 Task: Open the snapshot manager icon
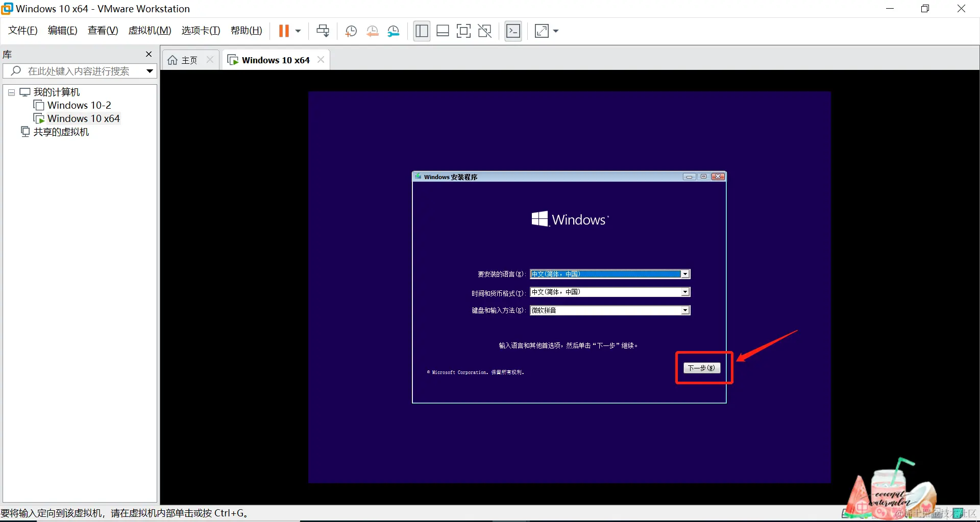tap(394, 31)
